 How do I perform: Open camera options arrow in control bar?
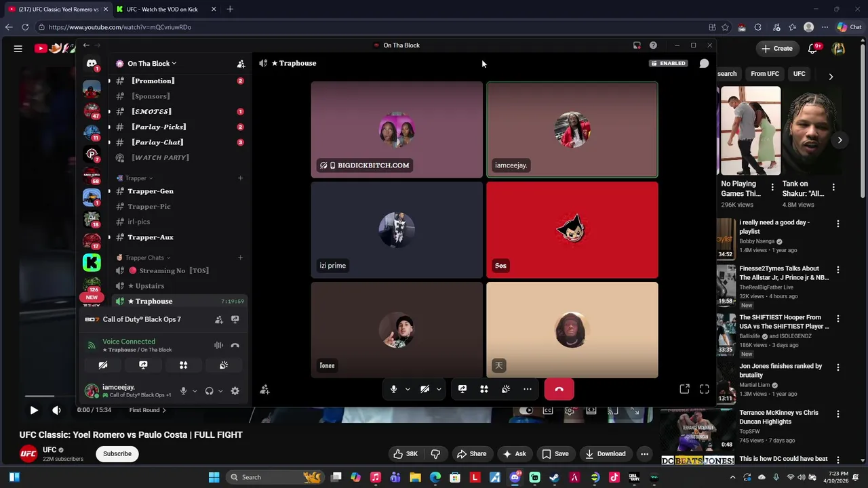[439, 390]
